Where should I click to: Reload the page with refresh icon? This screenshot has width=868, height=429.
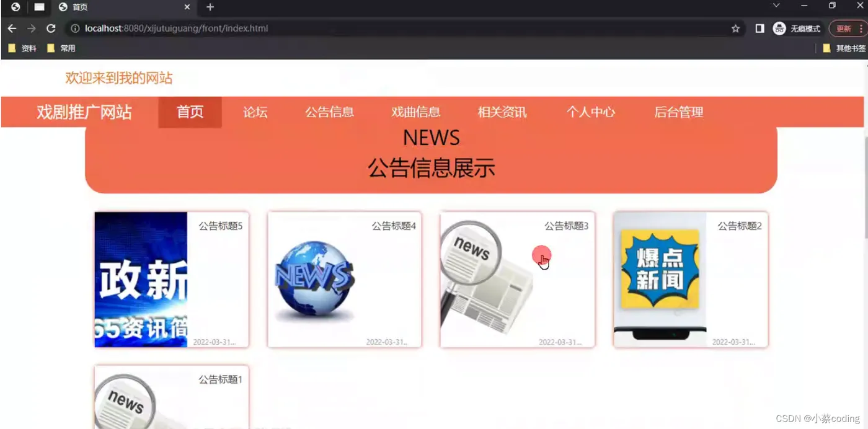51,29
